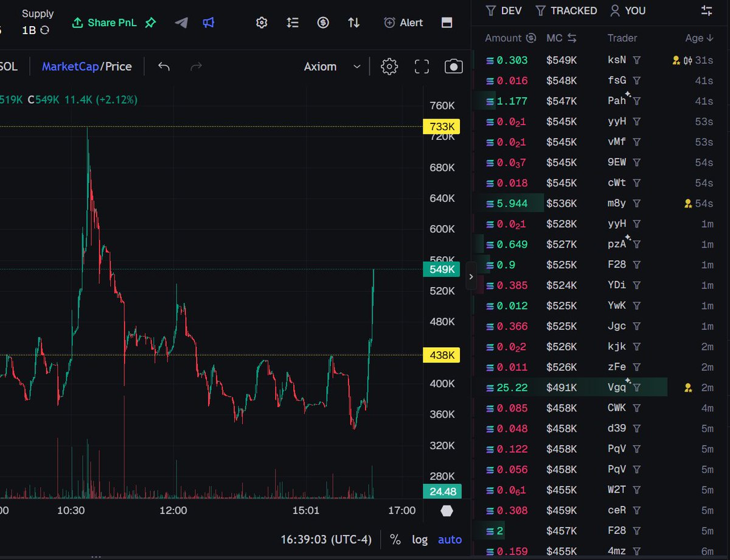730x560 pixels.
Task: Enter fullscreen chart mode
Action: 422,66
